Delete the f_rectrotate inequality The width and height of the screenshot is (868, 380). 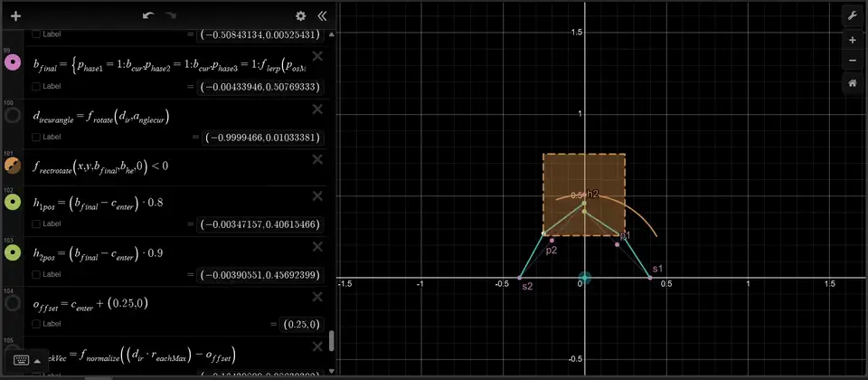pyautogui.click(x=317, y=159)
